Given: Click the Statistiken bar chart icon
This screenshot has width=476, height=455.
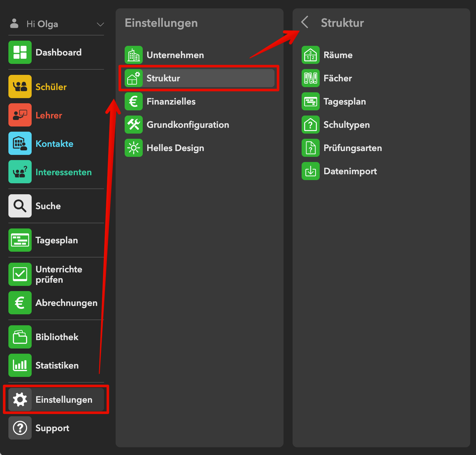Looking at the screenshot, I should pyautogui.click(x=20, y=365).
